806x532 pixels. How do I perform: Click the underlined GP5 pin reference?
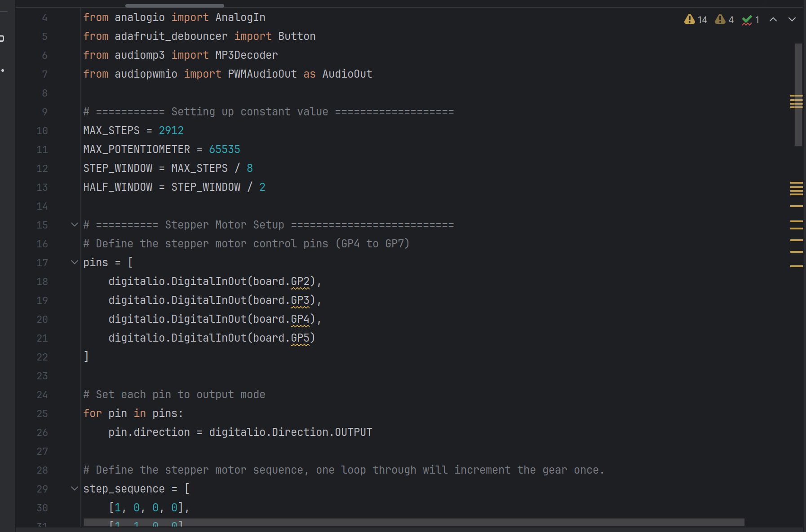(300, 338)
